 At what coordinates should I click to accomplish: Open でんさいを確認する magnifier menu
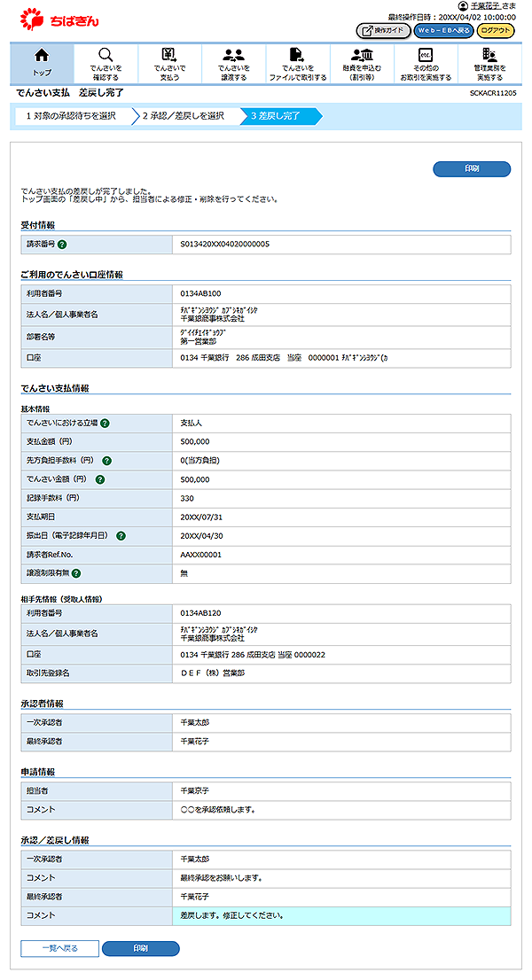pyautogui.click(x=106, y=62)
